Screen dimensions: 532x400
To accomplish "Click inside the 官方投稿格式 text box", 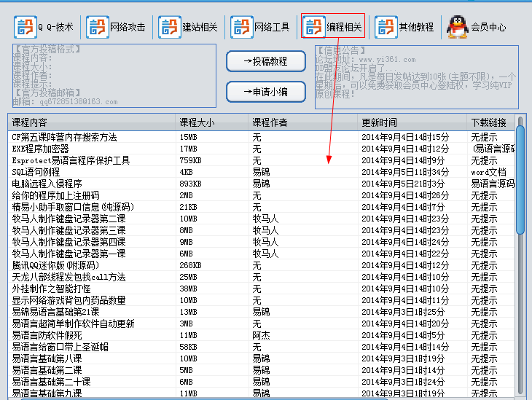I will (x=114, y=76).
